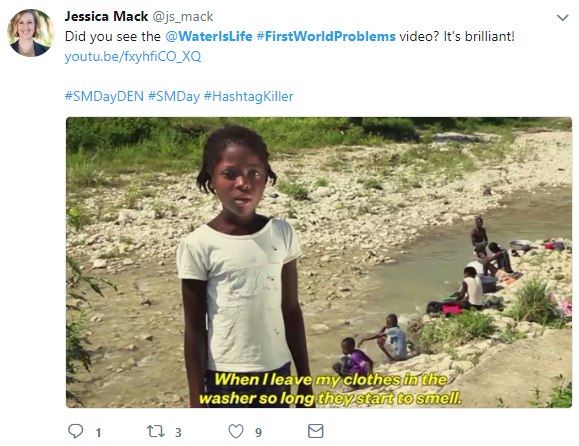Viewport: 579px width, 446px height.
Task: Click the Jessica Mack display name
Action: pos(106,16)
